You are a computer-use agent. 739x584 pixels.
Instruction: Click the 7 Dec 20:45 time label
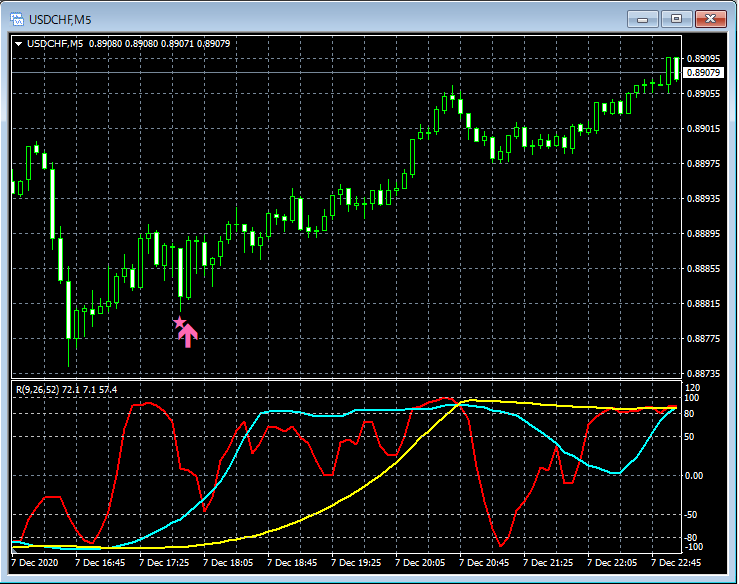(x=484, y=563)
